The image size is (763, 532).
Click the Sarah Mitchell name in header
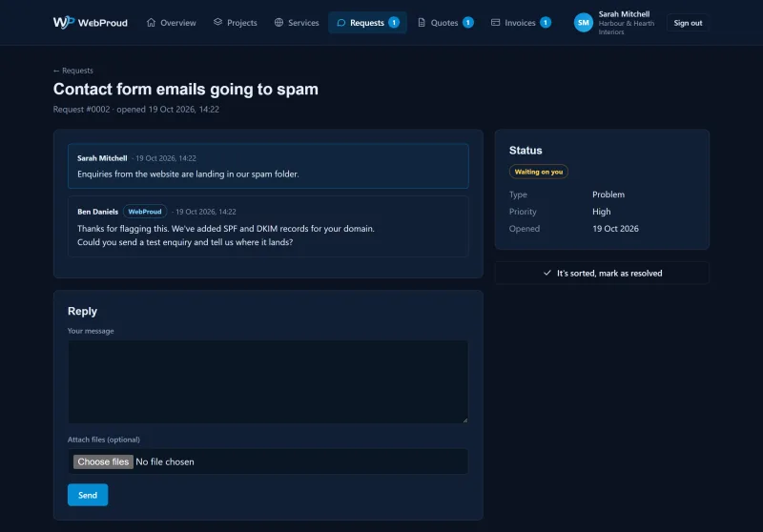pos(624,14)
